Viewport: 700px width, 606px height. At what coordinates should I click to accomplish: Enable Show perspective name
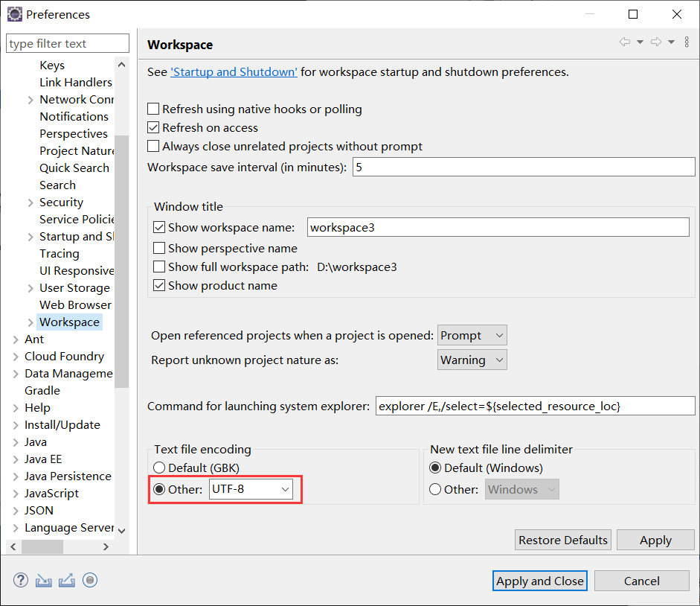pyautogui.click(x=159, y=248)
